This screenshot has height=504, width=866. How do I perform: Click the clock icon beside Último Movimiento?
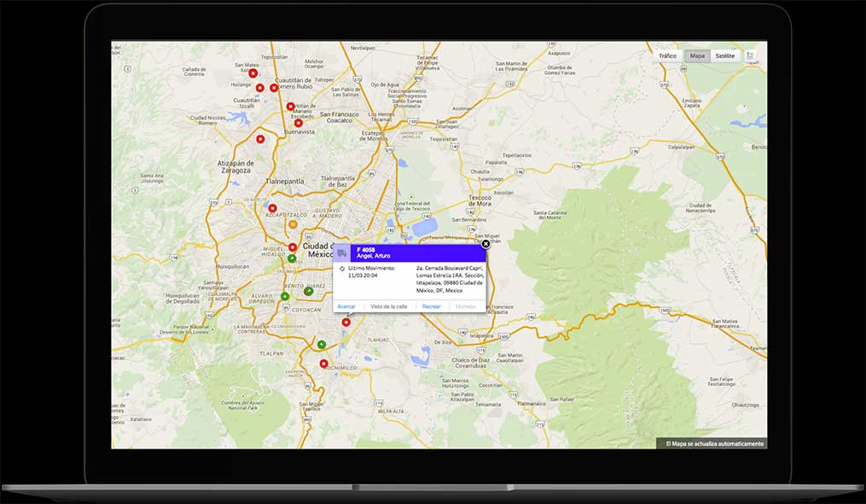coord(342,269)
